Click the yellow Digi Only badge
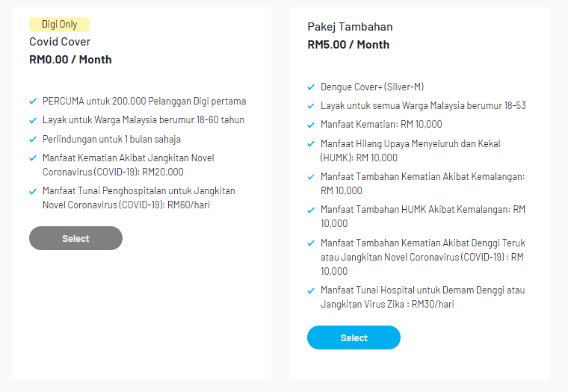The image size is (568, 392). click(59, 25)
